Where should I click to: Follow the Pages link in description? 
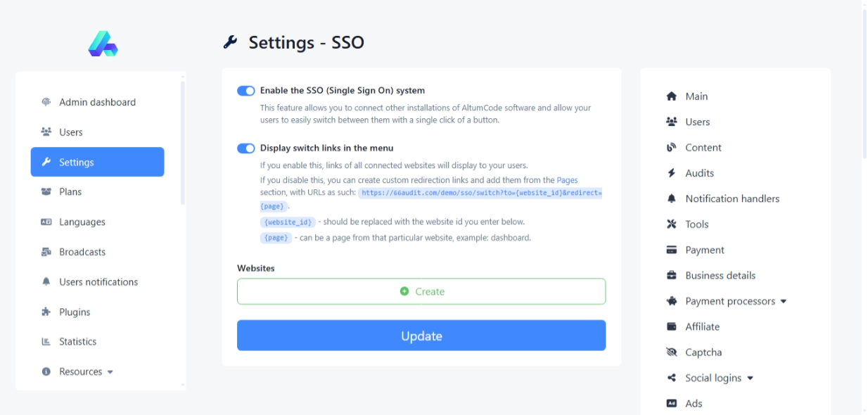click(x=567, y=180)
